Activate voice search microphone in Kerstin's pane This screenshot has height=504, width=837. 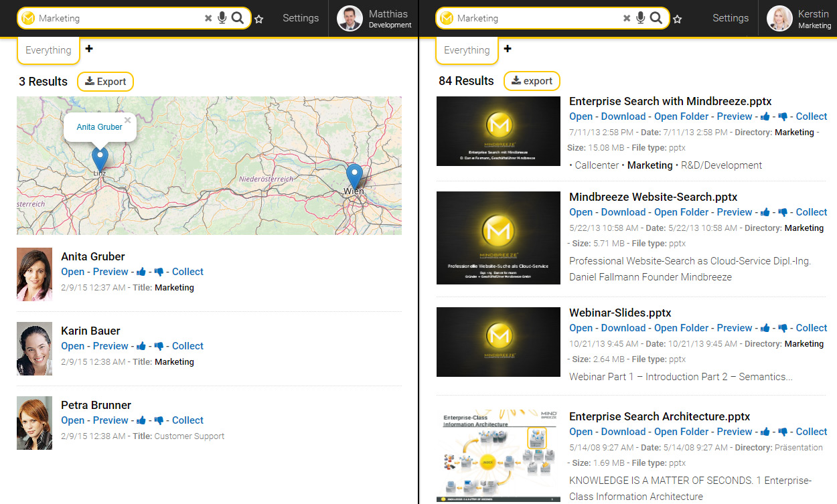point(641,18)
